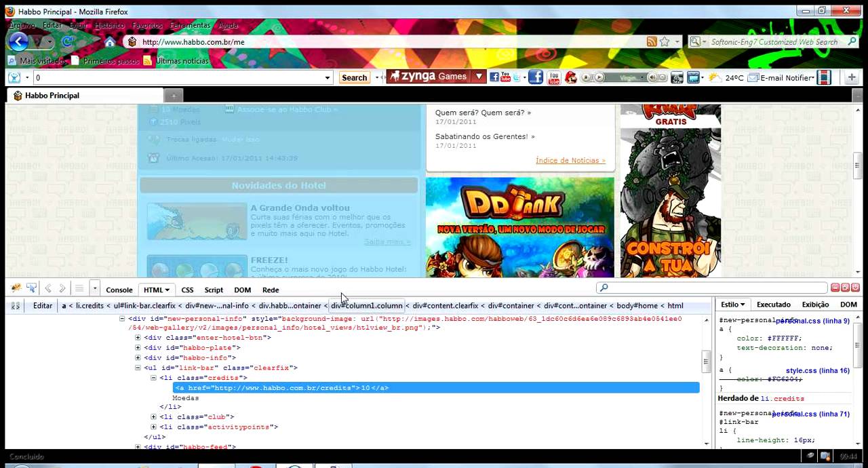Click the Moedas text node
The height and width of the screenshot is (468, 868).
click(x=185, y=397)
